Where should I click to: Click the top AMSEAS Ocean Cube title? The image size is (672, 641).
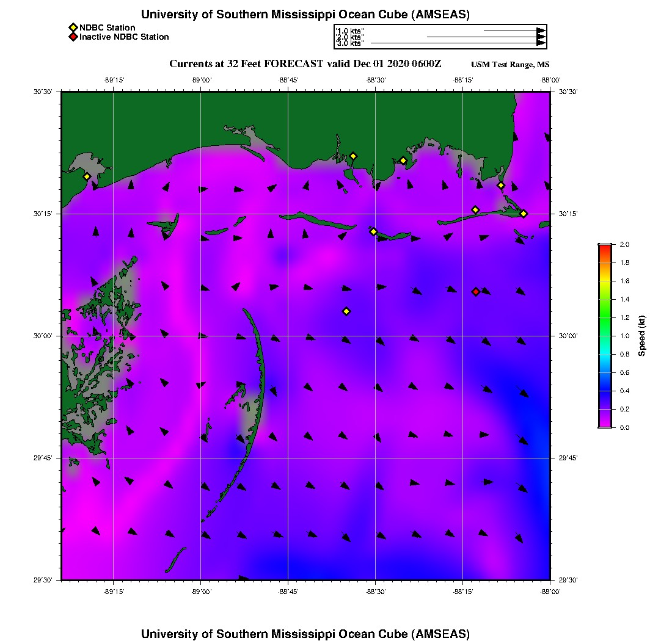tap(305, 15)
